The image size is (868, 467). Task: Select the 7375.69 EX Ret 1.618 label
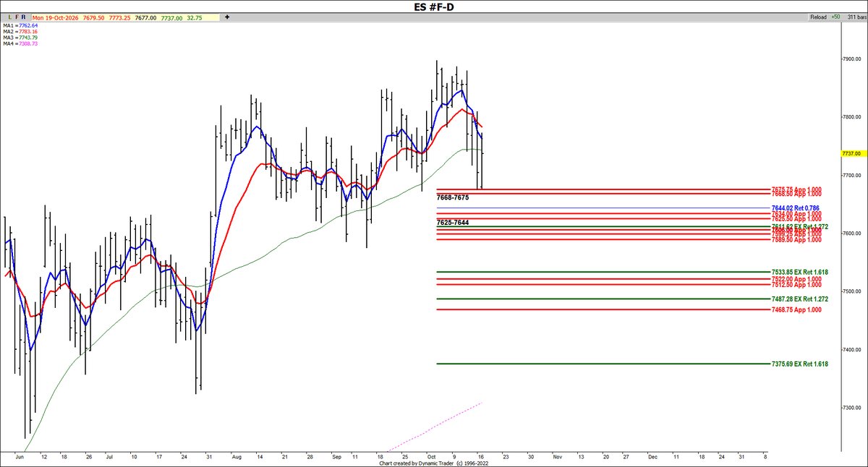[799, 364]
